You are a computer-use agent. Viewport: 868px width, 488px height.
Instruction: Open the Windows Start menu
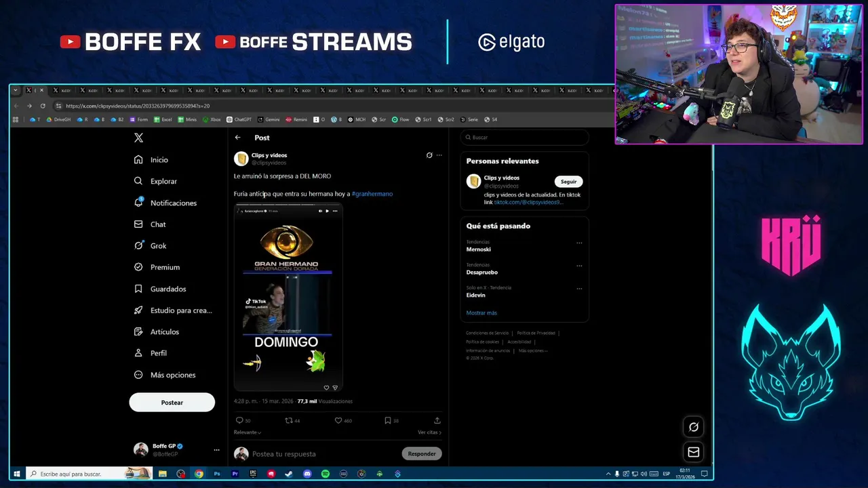17,474
